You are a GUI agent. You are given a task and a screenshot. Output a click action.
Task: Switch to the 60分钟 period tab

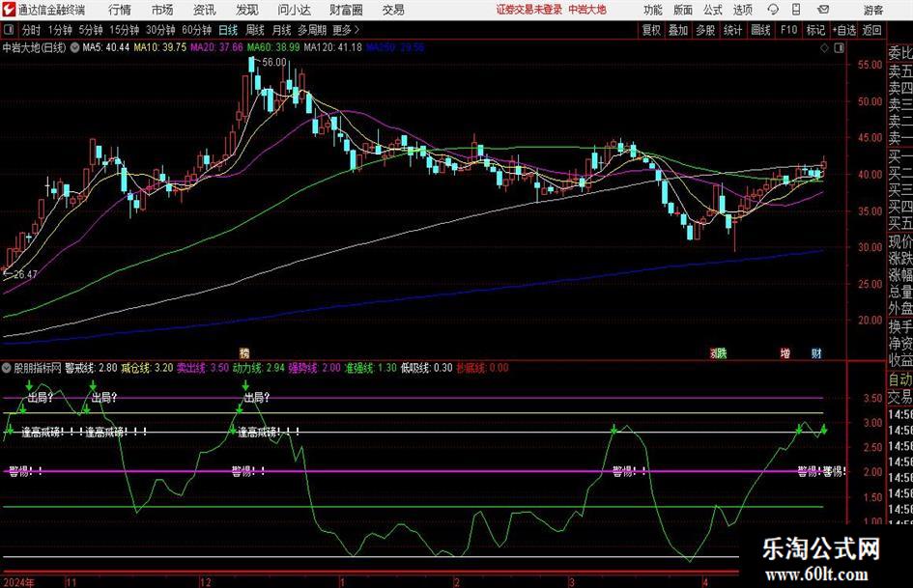pyautogui.click(x=196, y=30)
